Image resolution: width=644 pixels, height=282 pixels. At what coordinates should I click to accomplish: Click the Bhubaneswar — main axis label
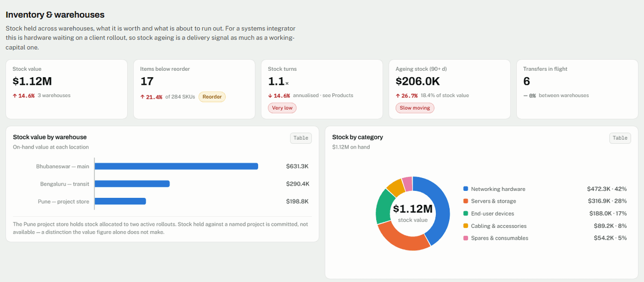pos(63,166)
